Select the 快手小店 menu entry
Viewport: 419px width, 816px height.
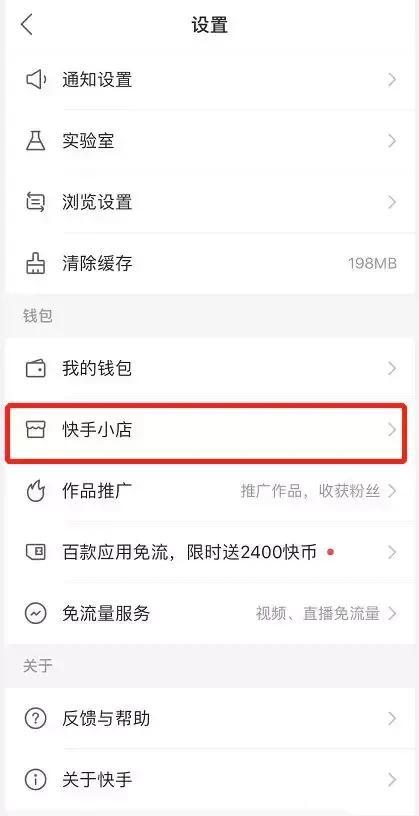[207, 430]
